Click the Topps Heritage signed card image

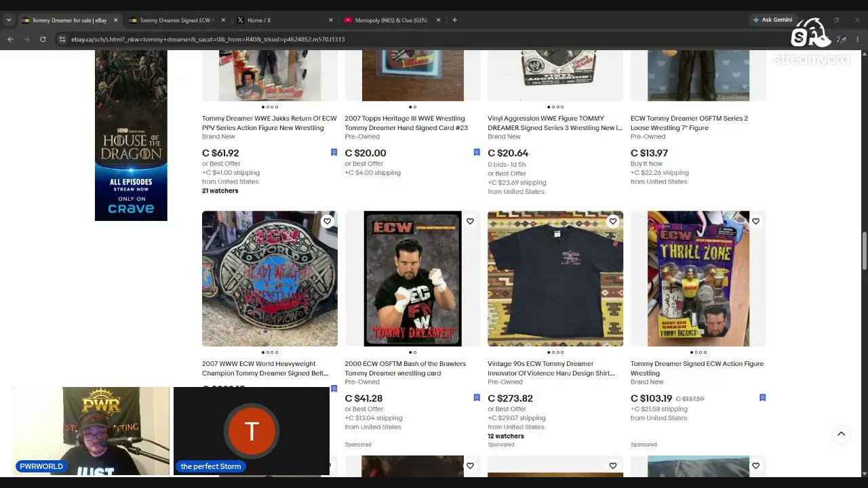click(x=412, y=75)
